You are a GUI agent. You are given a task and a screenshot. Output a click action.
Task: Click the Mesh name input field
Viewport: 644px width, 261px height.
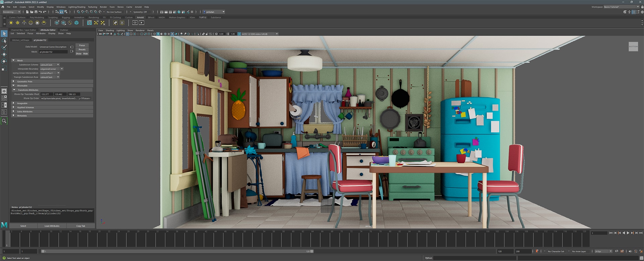click(53, 52)
